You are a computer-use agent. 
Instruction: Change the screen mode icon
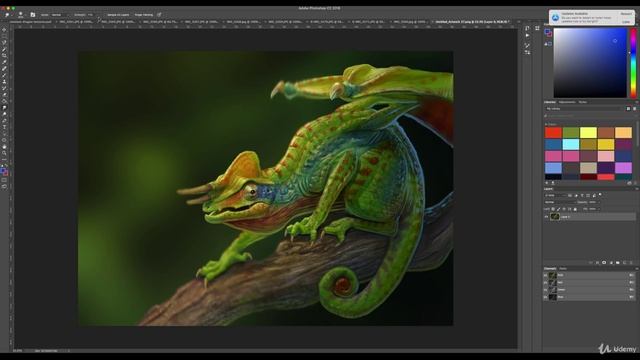[4, 187]
